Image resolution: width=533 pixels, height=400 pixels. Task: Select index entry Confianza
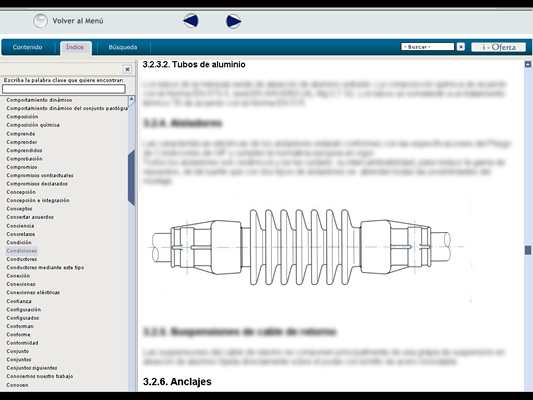19,301
